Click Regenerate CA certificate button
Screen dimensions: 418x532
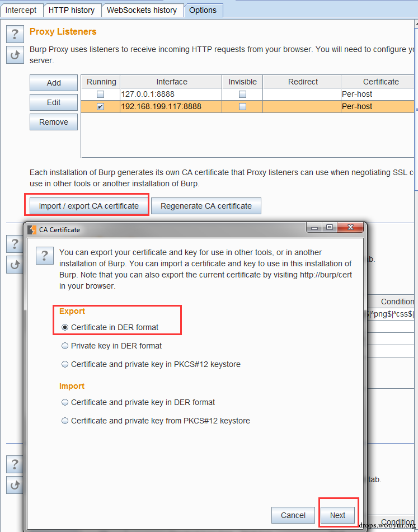click(206, 206)
